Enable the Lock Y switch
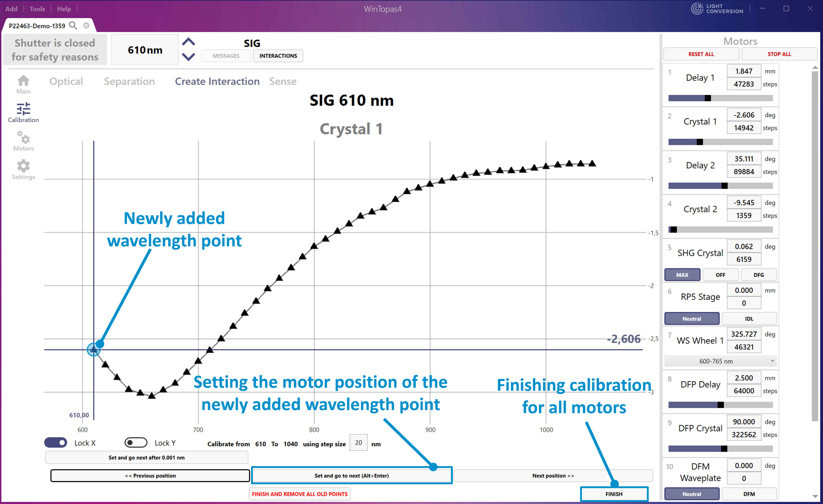The height and width of the screenshot is (504, 823). click(x=136, y=443)
